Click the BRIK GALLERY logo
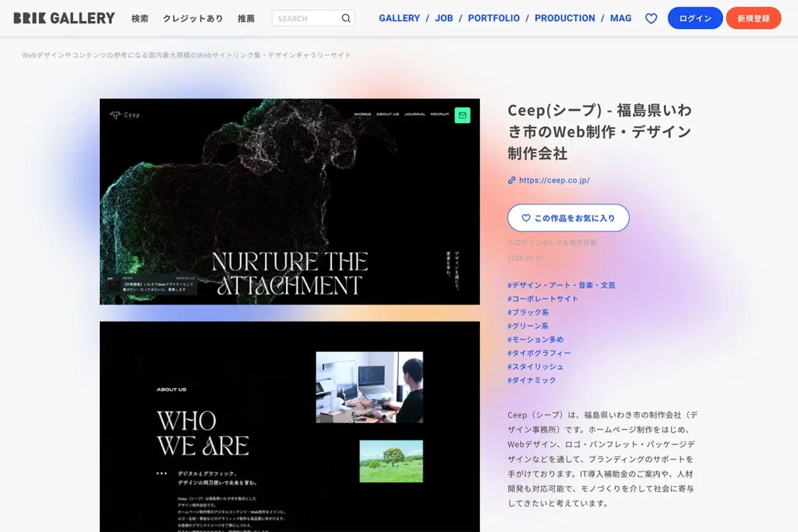Screen dimensions: 798x532 (64, 19)
